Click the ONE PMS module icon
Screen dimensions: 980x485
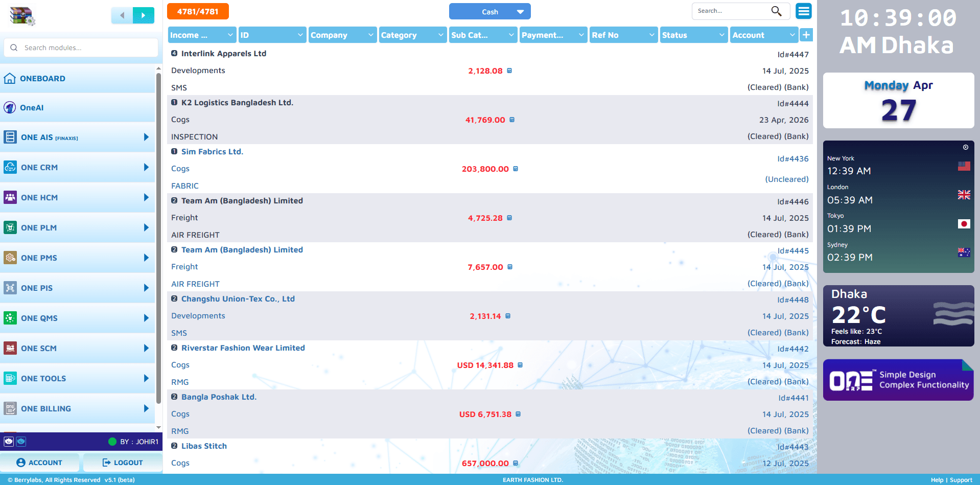pos(10,258)
